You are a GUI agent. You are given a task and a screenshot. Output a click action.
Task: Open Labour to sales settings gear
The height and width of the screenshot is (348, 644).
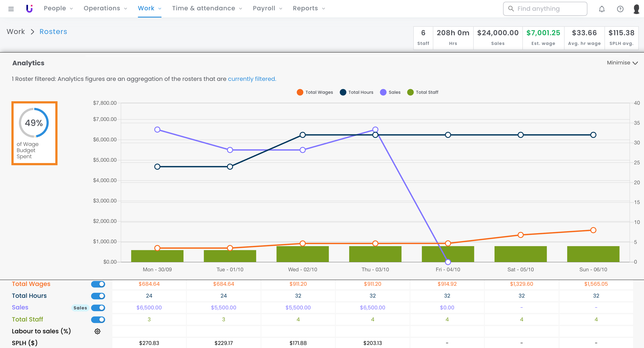97,331
